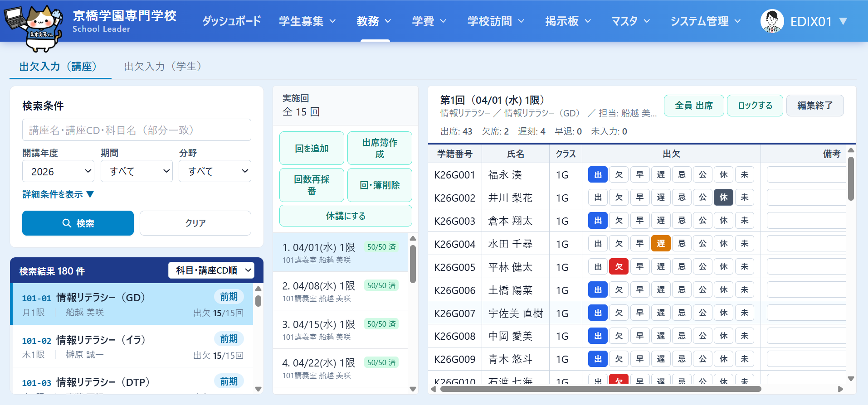Set 中岡 愛美 to 未
868x405 pixels.
(745, 336)
